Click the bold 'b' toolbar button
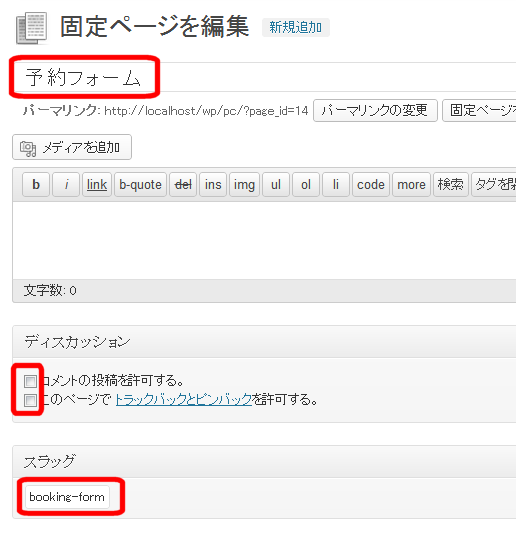The width and height of the screenshot is (516, 536). coord(36,185)
